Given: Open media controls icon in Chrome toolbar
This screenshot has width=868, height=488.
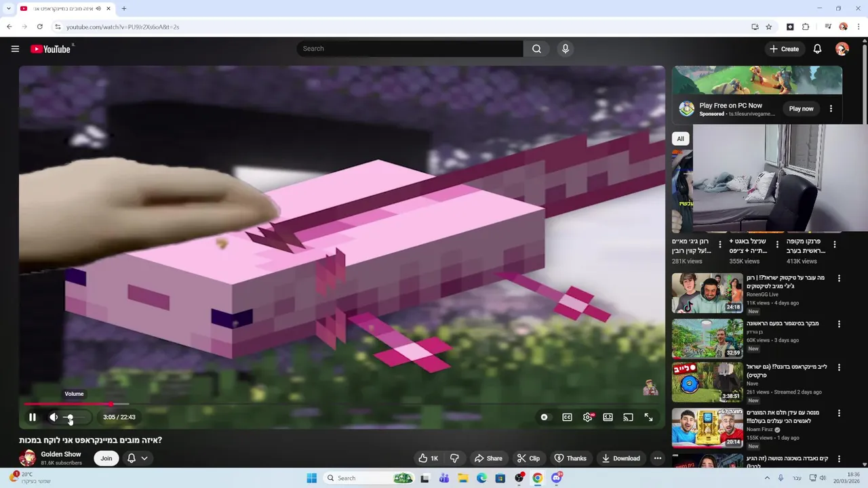Looking at the screenshot, I should click(x=828, y=26).
